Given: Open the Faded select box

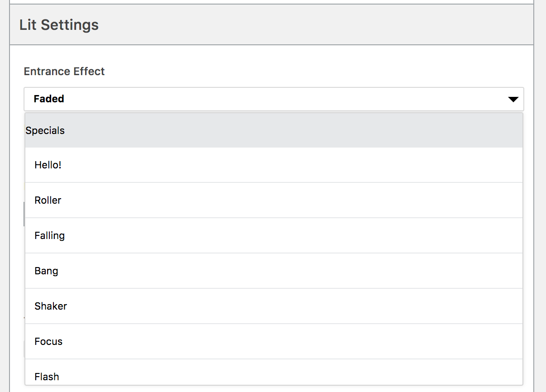Looking at the screenshot, I should click(274, 99).
